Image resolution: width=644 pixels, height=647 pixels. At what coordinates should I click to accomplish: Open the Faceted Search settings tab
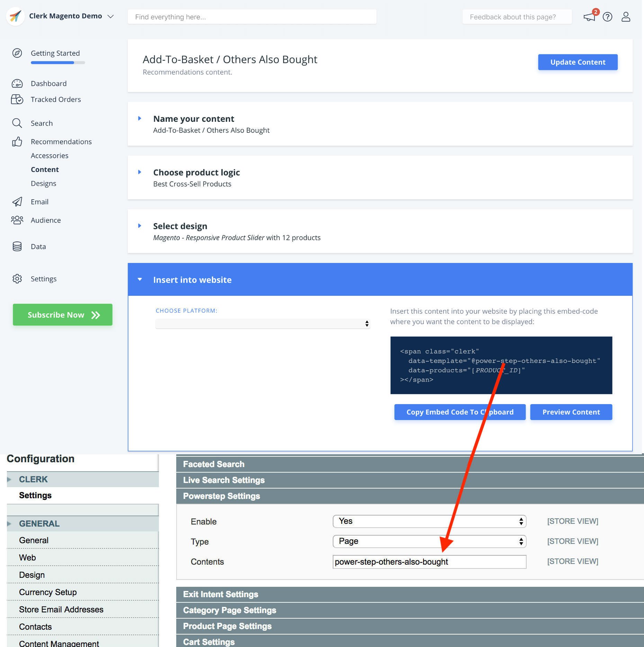[x=214, y=464]
